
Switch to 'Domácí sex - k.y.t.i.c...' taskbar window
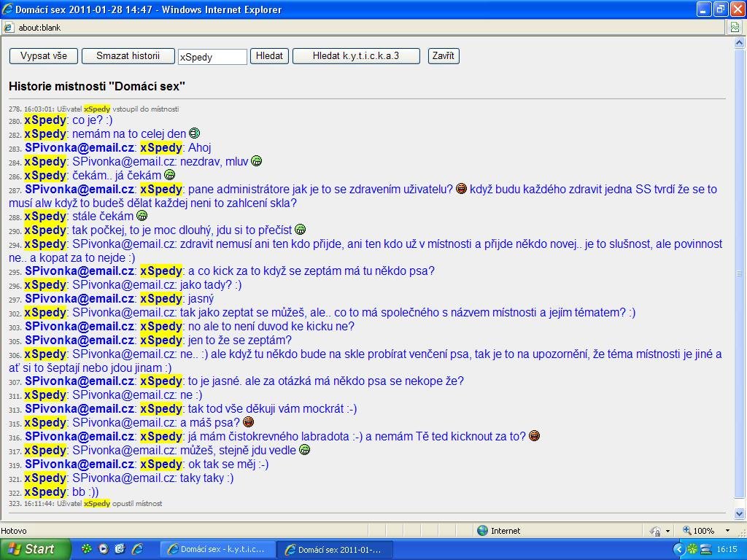tap(217, 549)
